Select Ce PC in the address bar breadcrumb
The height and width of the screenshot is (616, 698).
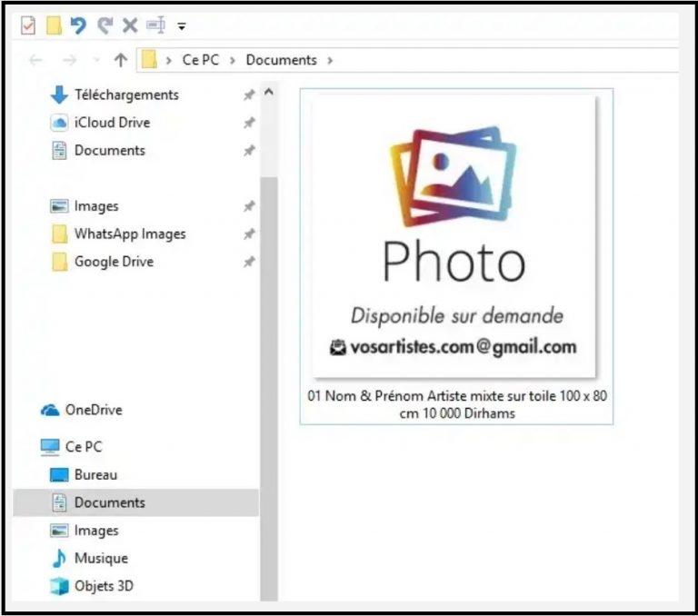[x=203, y=61]
